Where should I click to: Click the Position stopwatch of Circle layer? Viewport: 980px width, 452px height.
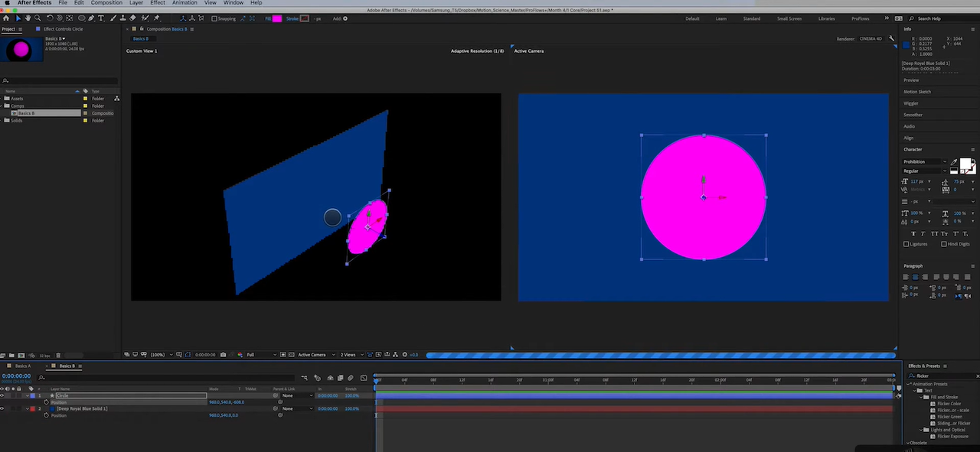pyautogui.click(x=46, y=402)
